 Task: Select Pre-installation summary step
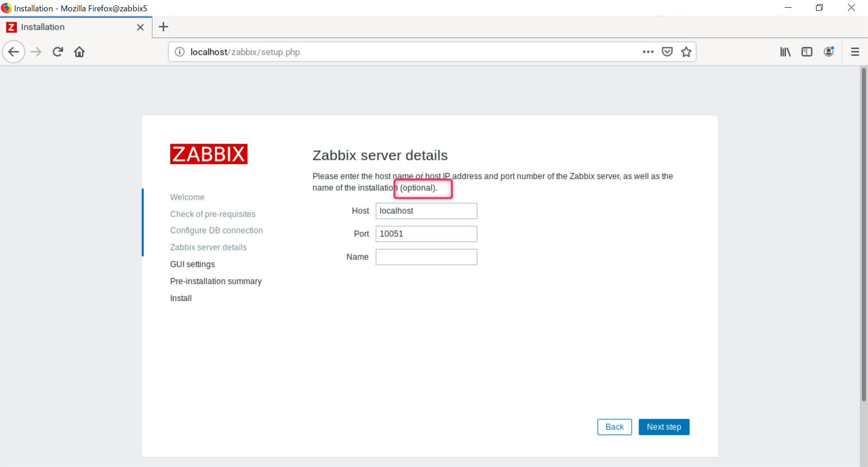pyautogui.click(x=216, y=281)
